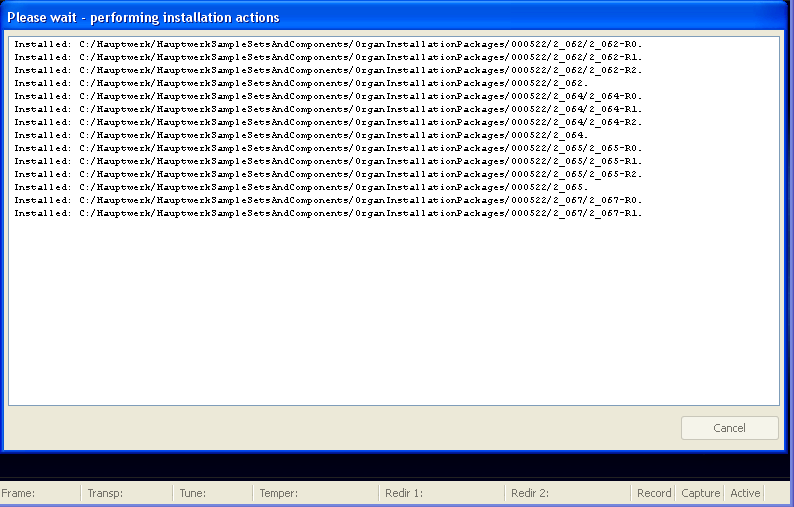
Task: Select log line ending 2_065-R2
Action: (328, 174)
